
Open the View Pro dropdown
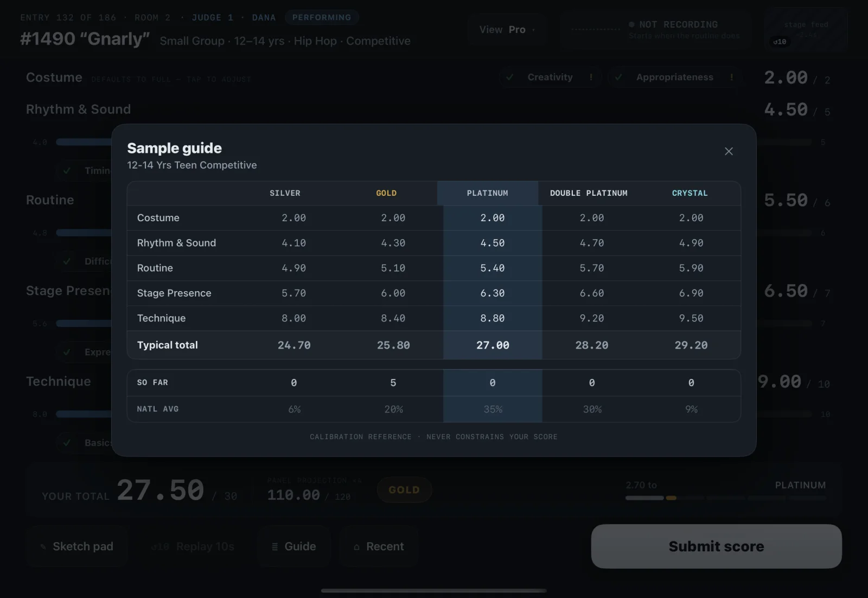[507, 30]
